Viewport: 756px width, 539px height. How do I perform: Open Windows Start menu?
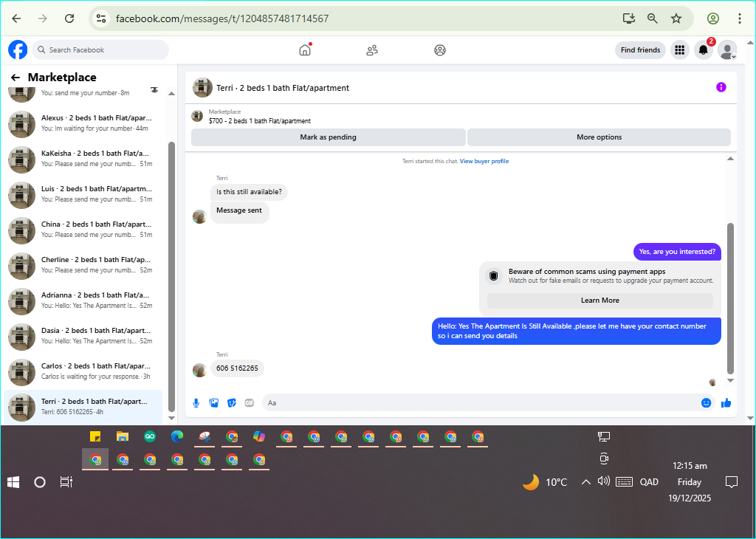[13, 482]
